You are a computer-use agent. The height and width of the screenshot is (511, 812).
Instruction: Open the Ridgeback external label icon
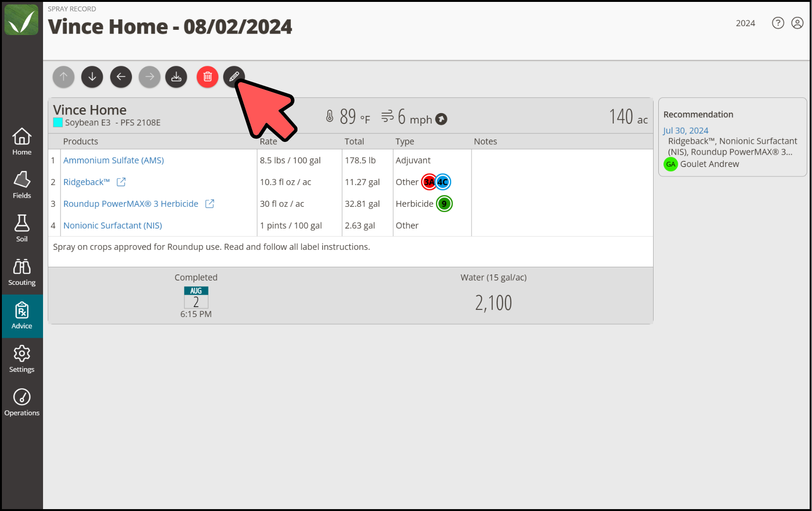coord(121,182)
